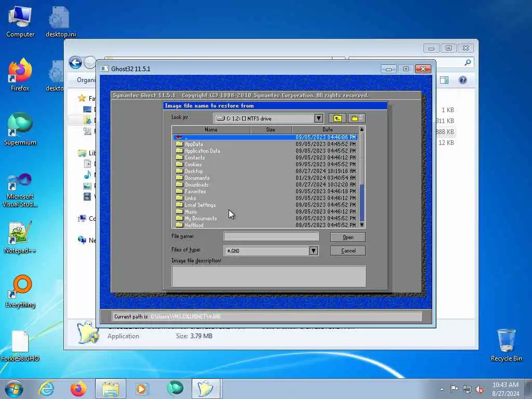This screenshot has height=399, width=532.
Task: Click the File name input field
Action: pos(271,236)
